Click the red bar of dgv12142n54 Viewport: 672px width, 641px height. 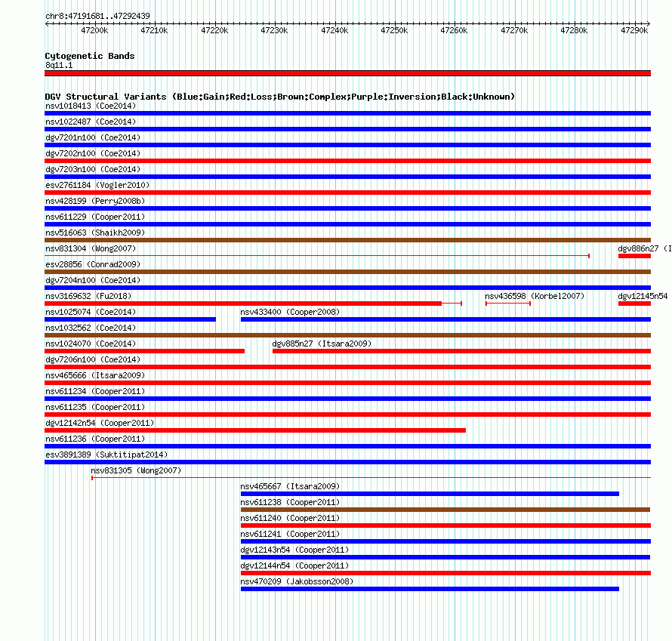coord(255,430)
